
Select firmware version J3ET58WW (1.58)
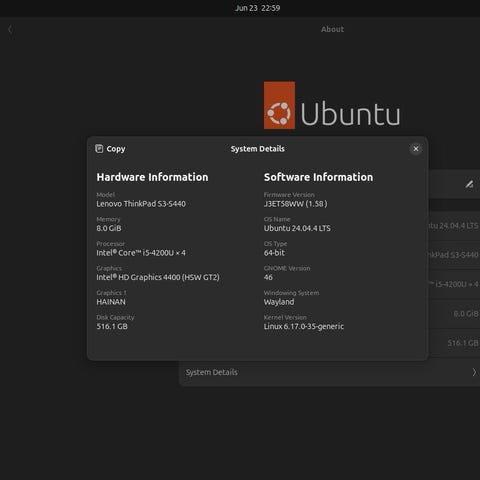pyautogui.click(x=296, y=204)
